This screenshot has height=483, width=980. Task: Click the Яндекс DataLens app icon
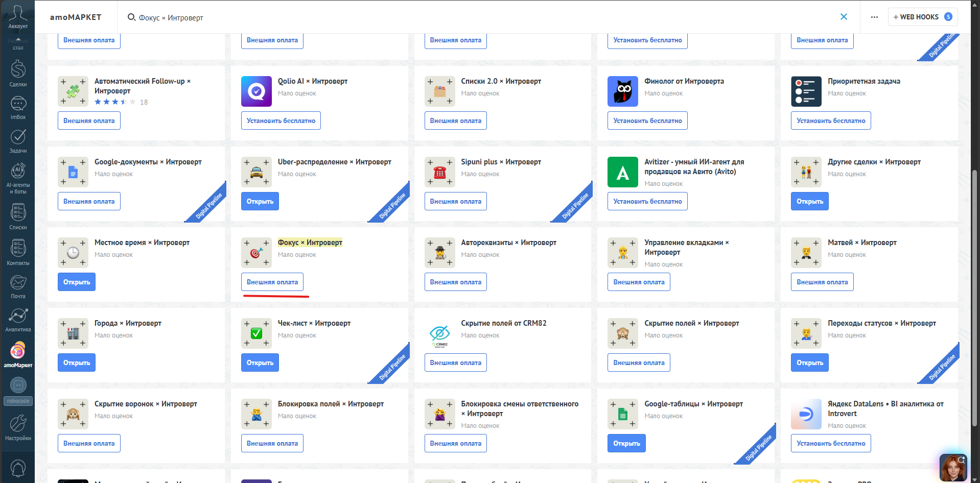(806, 414)
